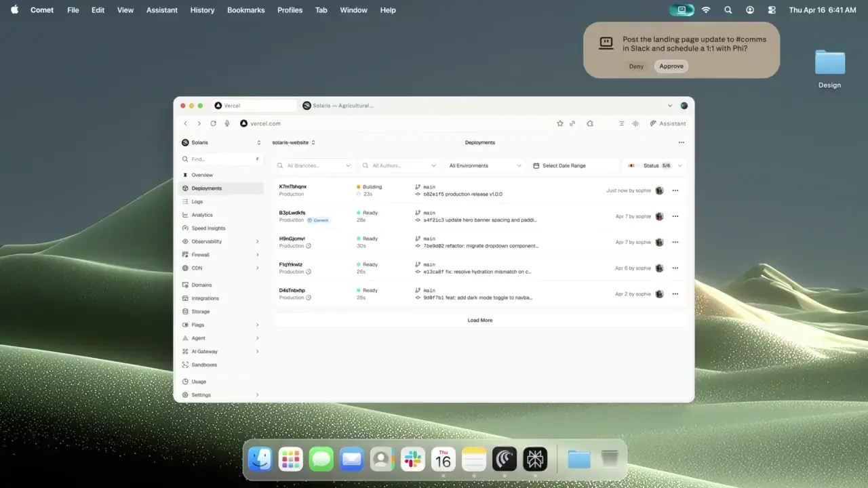868x488 pixels.
Task: Focus the Find search field
Action: pyautogui.click(x=221, y=159)
